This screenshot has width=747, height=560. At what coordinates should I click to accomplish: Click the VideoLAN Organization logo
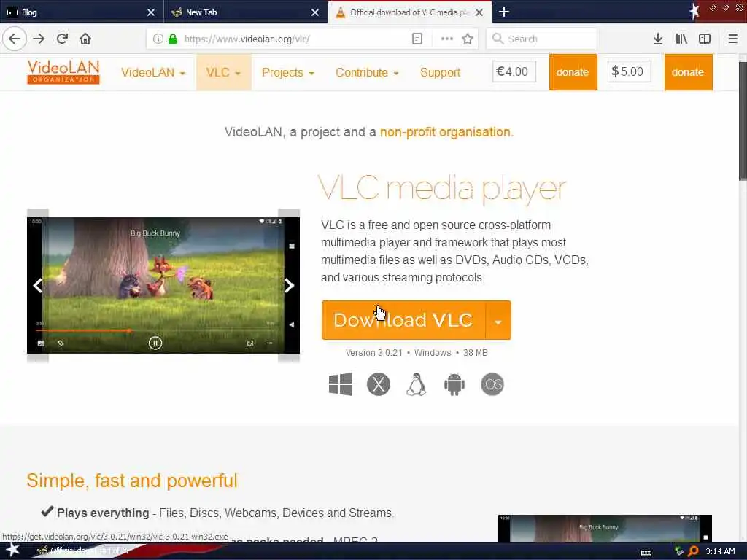click(x=63, y=72)
